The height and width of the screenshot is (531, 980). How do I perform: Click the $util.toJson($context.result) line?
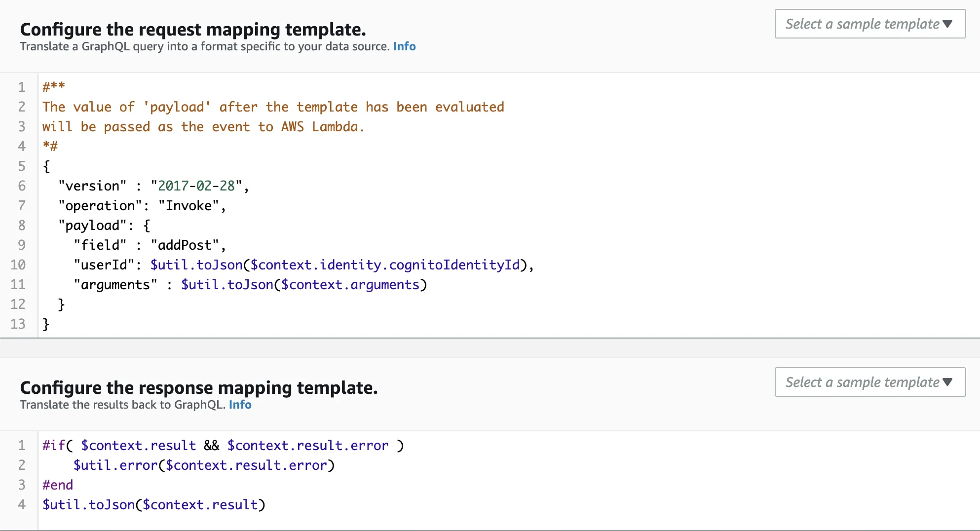(x=153, y=505)
